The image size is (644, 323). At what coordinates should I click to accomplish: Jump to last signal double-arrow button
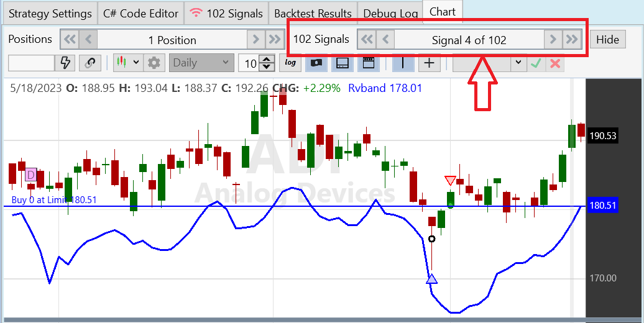[x=572, y=40]
